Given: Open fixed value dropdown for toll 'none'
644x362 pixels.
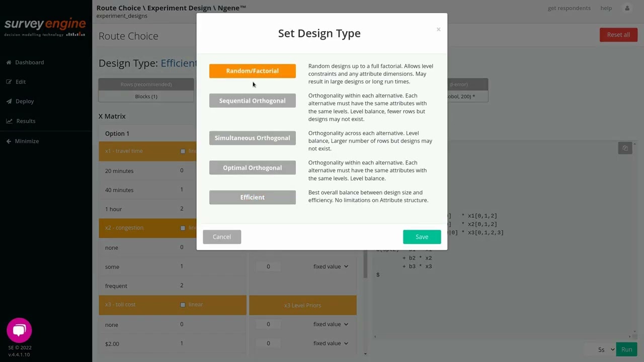Looking at the screenshot, I should pyautogui.click(x=331, y=324).
